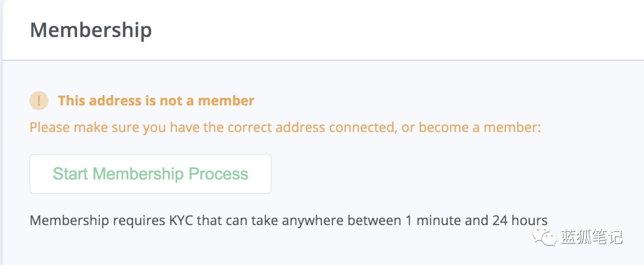Click the 'Please make sure' instruction line

coord(285,127)
